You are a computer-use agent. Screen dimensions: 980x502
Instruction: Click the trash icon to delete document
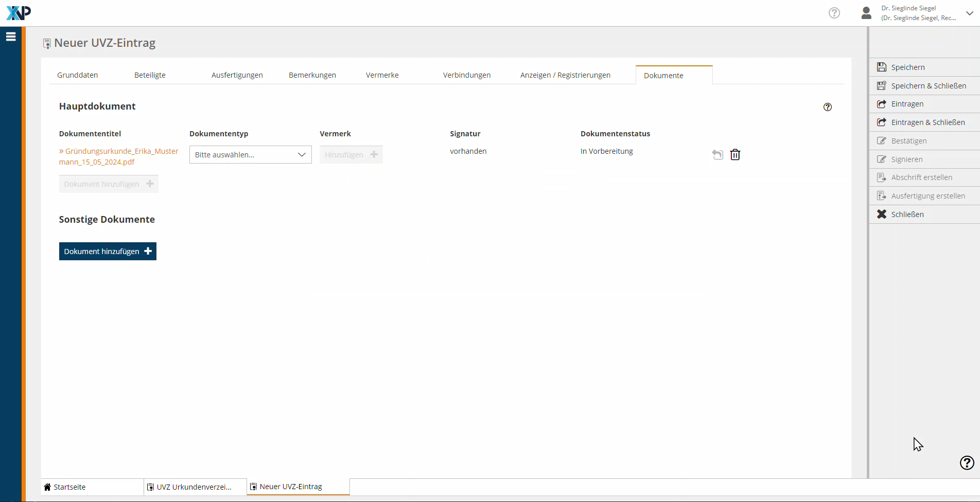point(735,154)
